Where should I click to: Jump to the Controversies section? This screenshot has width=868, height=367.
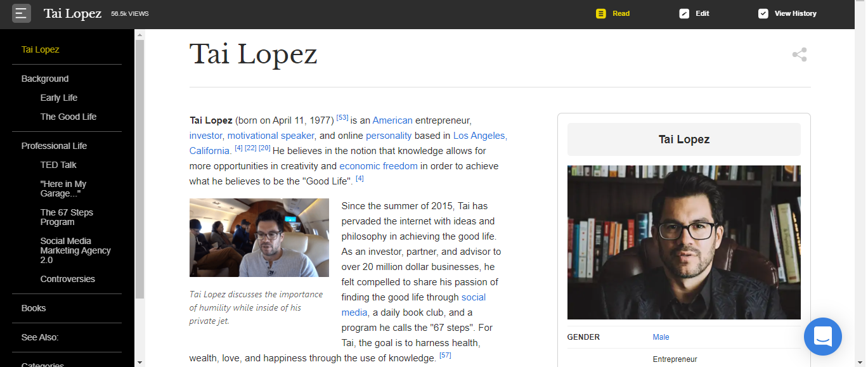coord(68,278)
